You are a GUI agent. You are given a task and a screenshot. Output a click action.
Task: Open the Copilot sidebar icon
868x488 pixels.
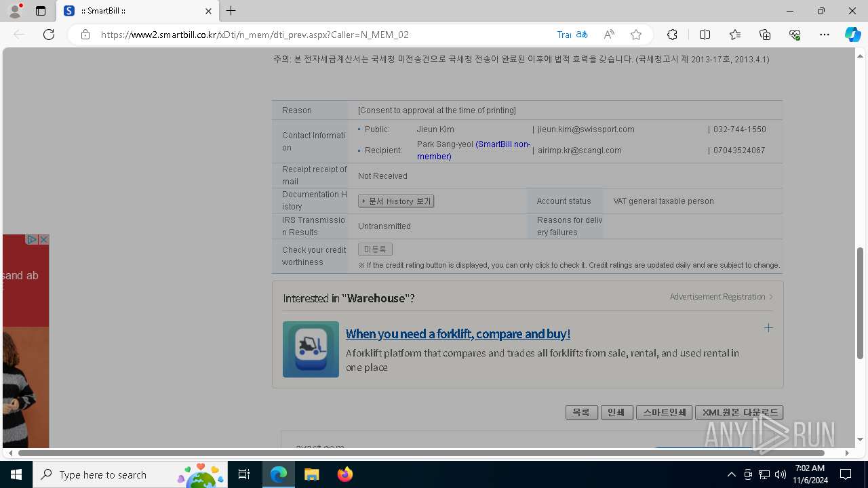pos(852,35)
